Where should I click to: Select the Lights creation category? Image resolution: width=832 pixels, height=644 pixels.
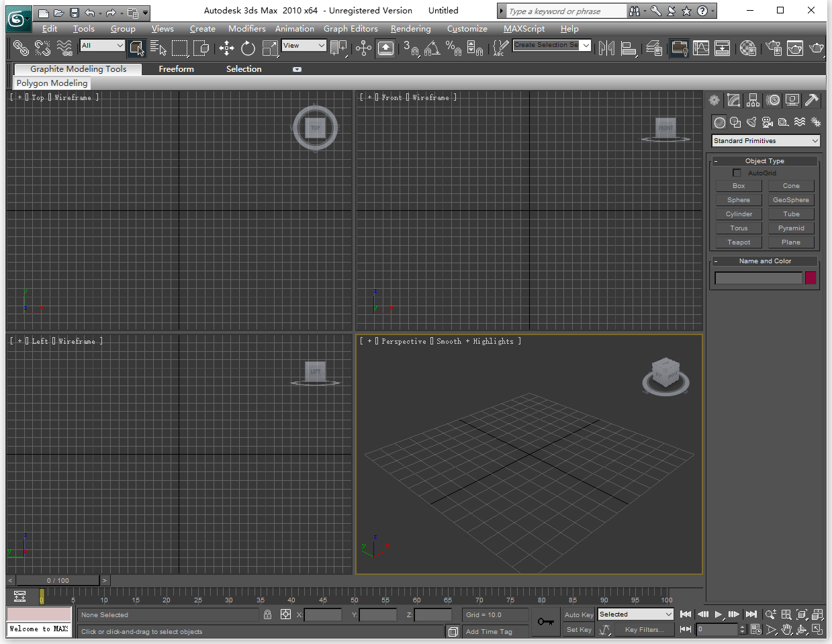pos(751,122)
